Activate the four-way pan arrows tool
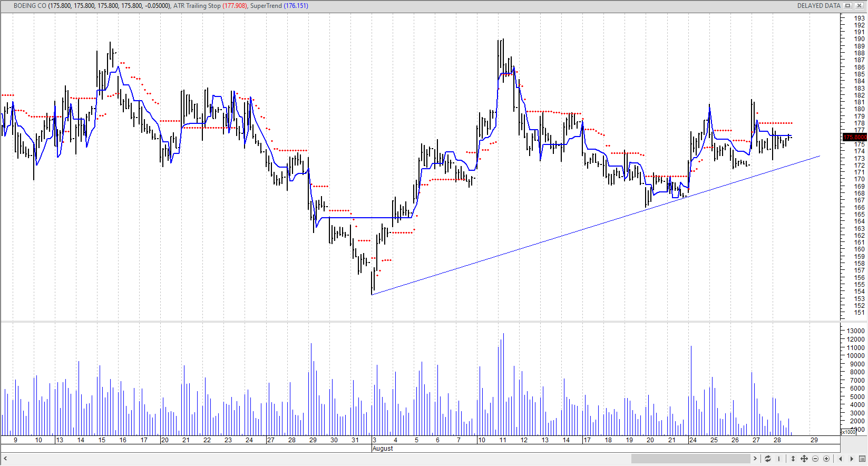This screenshot has width=868, height=466. click(804, 459)
